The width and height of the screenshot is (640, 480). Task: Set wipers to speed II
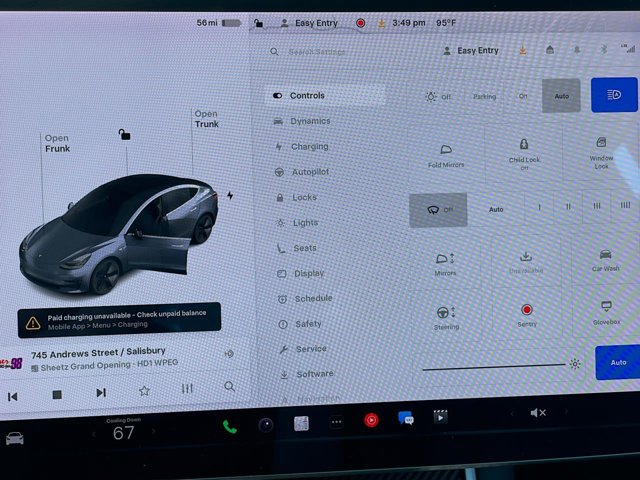568,207
